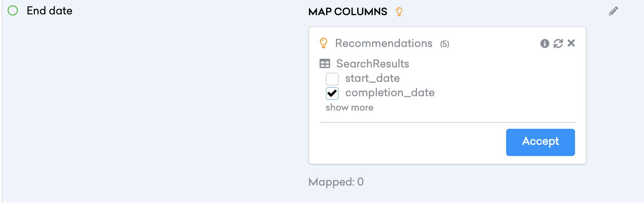This screenshot has height=203, width=644.
Task: Refresh the recommendations list
Action: (558, 44)
